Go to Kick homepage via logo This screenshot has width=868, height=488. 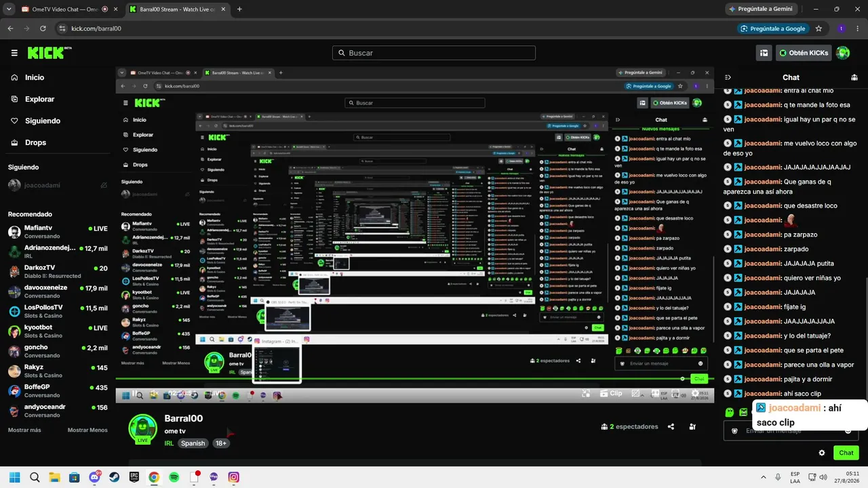coord(50,53)
